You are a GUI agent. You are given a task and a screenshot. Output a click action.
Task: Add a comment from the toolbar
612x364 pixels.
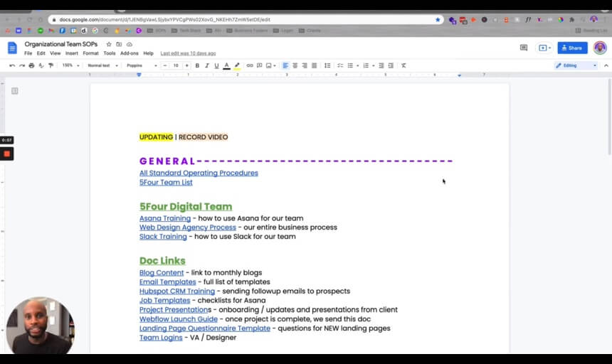tap(260, 65)
